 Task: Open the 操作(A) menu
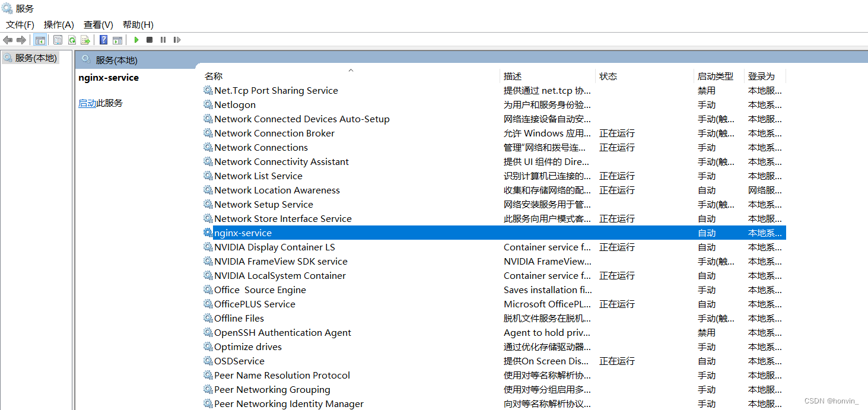point(59,24)
